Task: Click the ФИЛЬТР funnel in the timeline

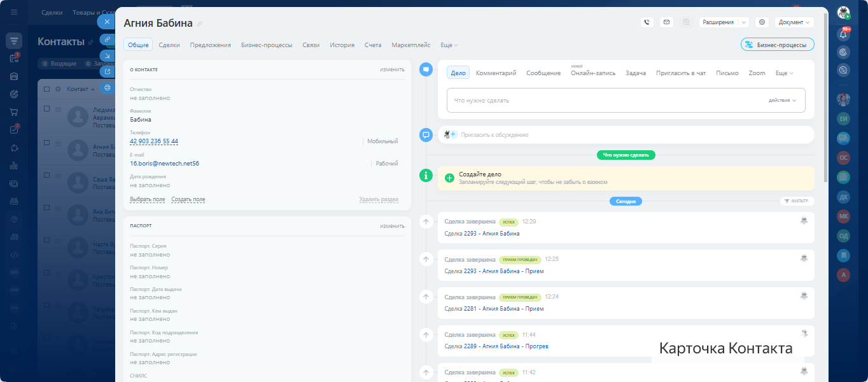Action: pyautogui.click(x=797, y=201)
